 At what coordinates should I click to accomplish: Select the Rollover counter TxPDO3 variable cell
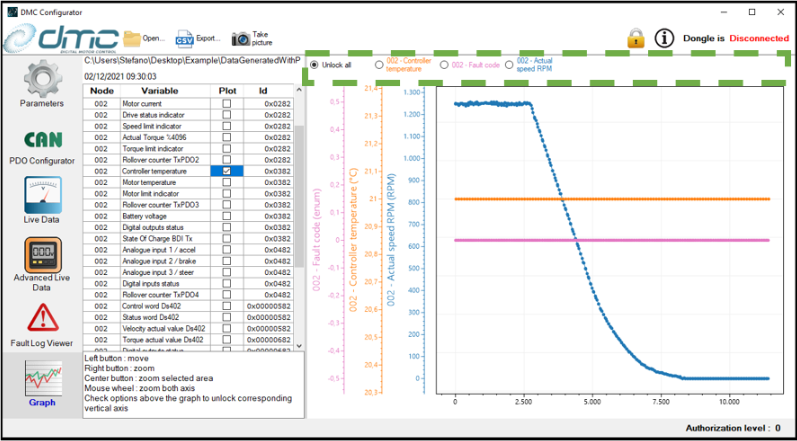165,205
